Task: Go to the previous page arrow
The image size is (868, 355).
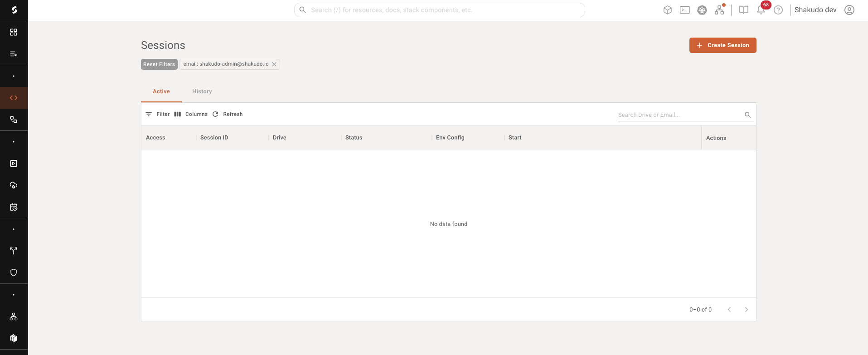Action: [729, 310]
